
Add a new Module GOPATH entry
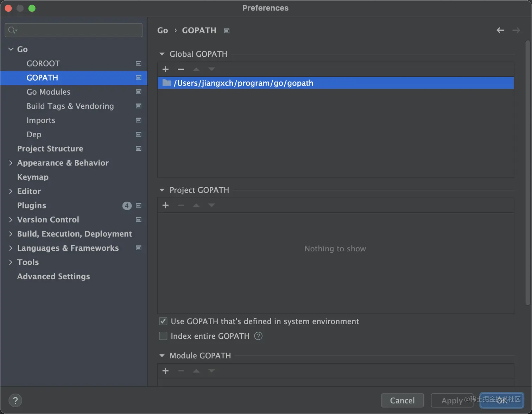point(165,371)
